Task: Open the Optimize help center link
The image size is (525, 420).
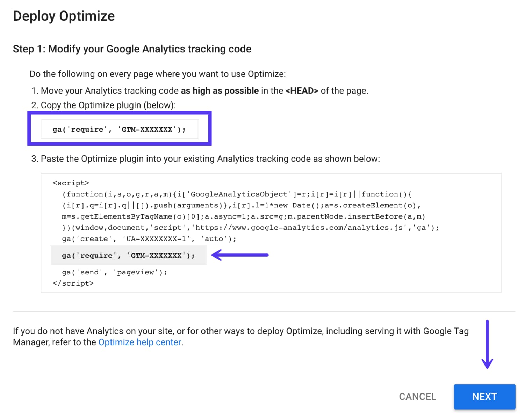Action: click(x=139, y=342)
